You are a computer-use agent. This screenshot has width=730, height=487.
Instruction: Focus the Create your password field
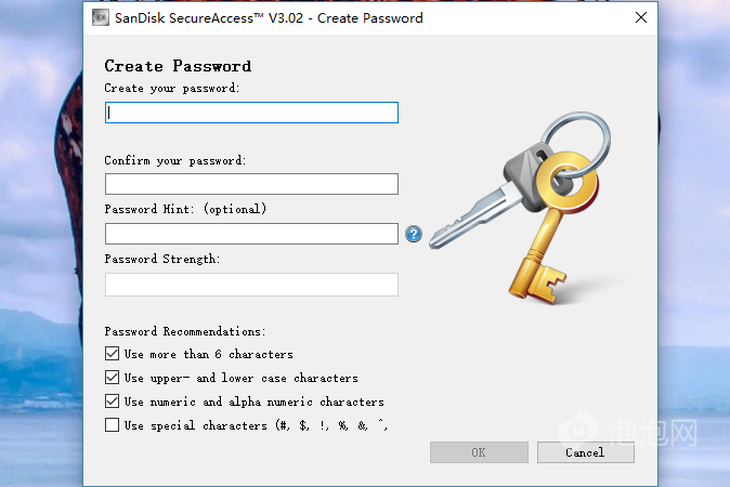click(251, 113)
